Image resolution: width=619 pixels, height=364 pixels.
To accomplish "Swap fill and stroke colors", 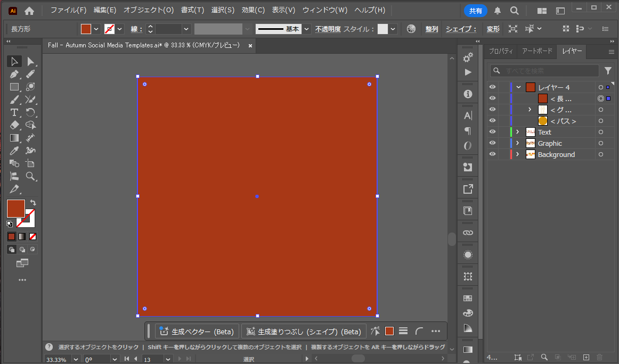I will (33, 202).
